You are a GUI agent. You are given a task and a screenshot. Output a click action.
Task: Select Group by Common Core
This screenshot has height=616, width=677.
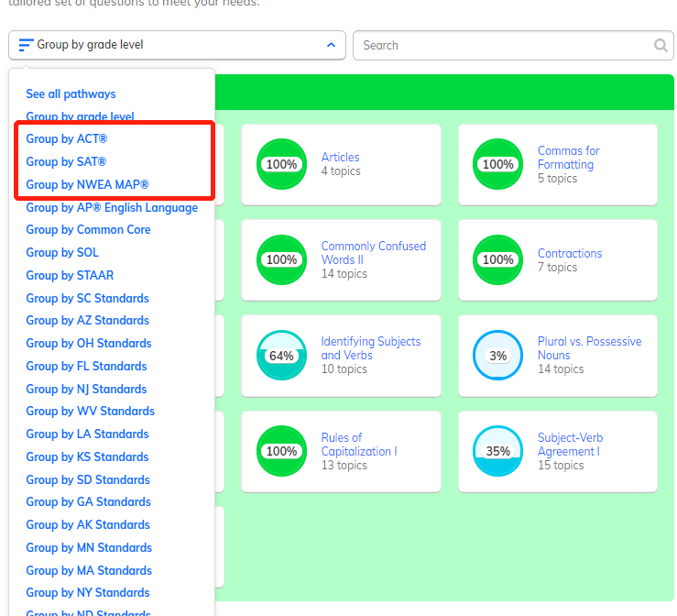88,230
